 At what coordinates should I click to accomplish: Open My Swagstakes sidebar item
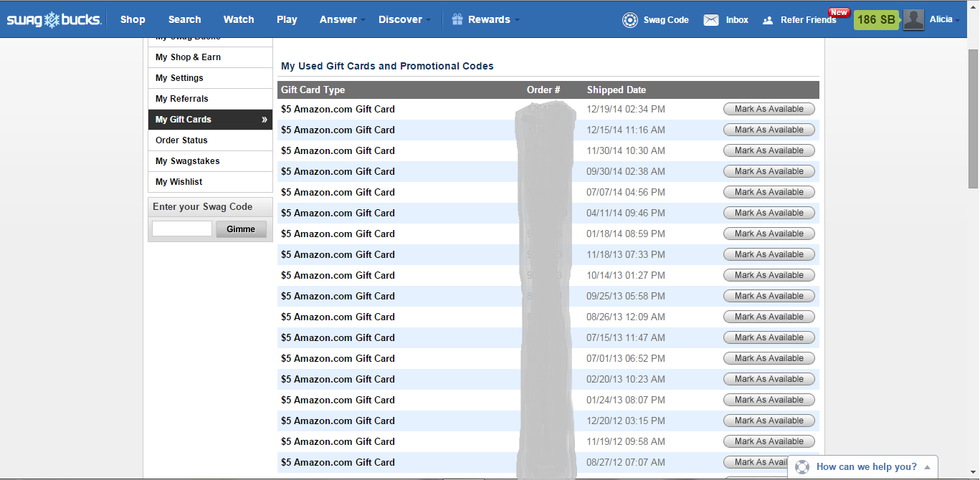point(210,161)
